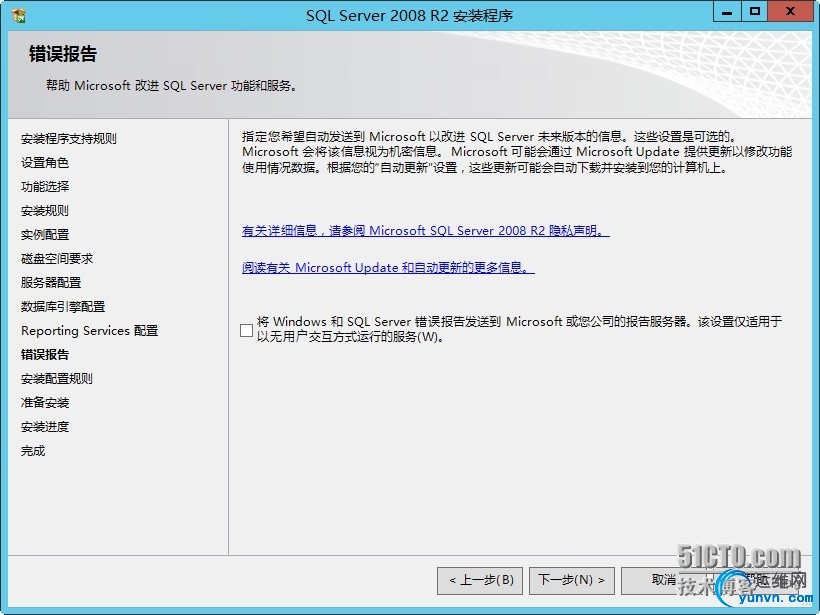Select Reporting Services 配置 step in sidebar
This screenshot has height=615, width=820.
89,331
